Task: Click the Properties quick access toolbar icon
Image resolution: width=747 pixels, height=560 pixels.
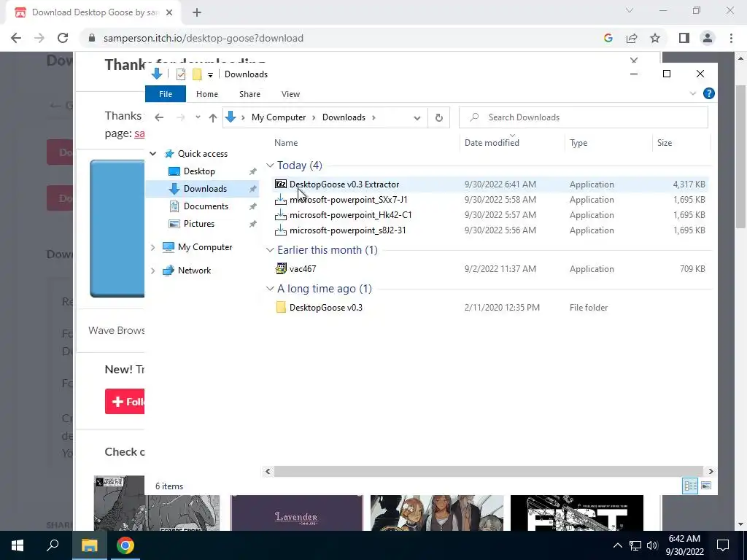Action: [181, 74]
